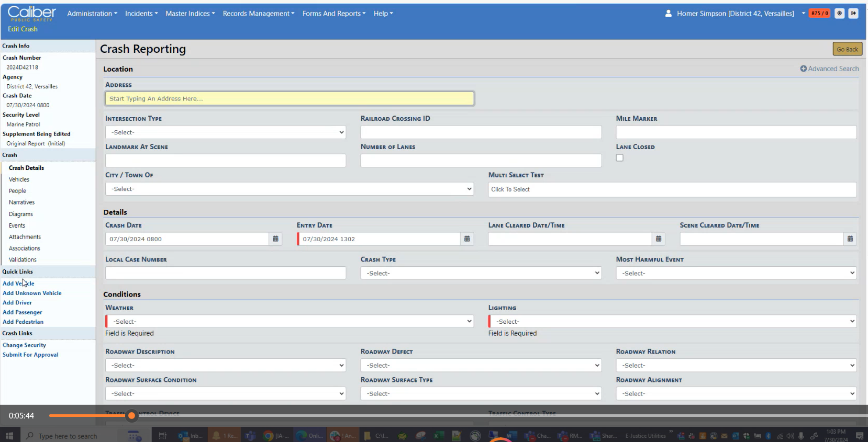This screenshot has width=868, height=442.
Task: Open the Incidents menu
Action: click(x=141, y=14)
